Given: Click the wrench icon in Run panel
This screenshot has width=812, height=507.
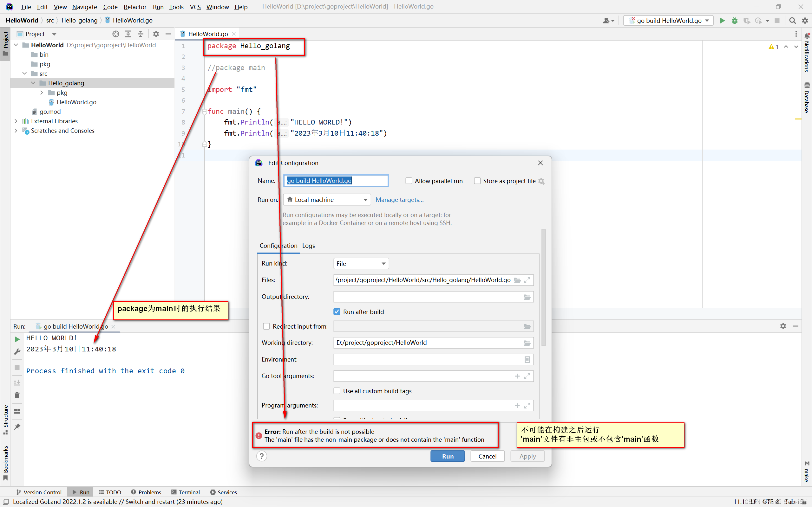Looking at the screenshot, I should coord(17,351).
